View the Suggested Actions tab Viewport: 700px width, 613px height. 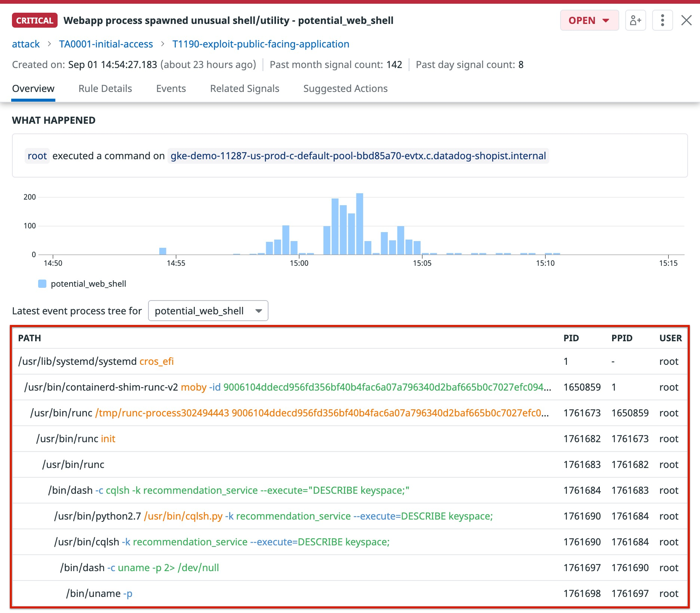[x=345, y=89]
